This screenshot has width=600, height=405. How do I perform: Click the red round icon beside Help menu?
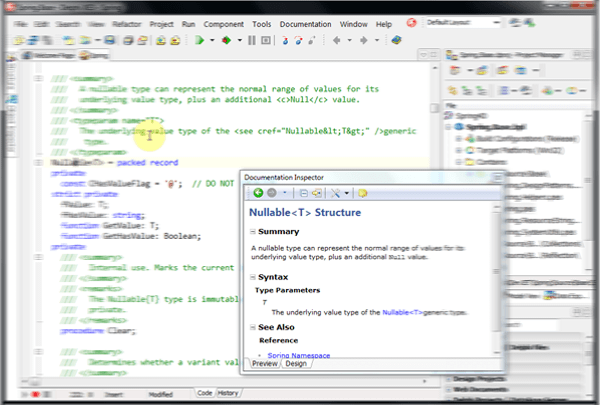tap(411, 23)
